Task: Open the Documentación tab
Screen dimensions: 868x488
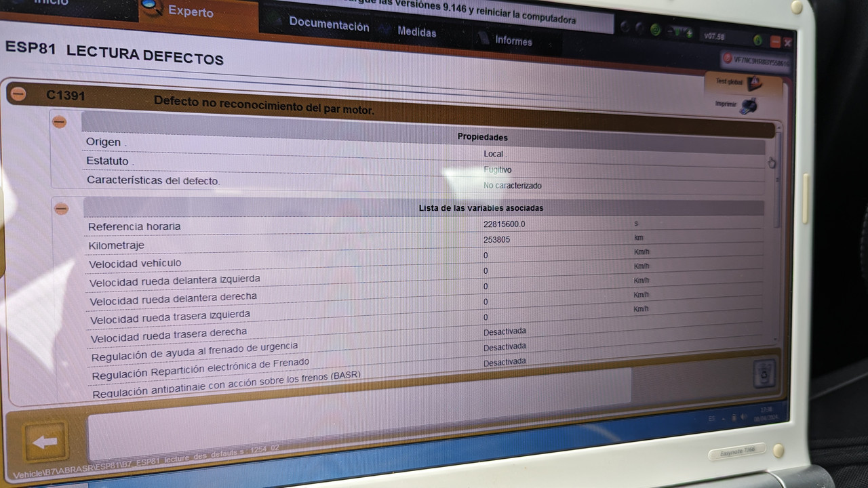Action: coord(329,24)
